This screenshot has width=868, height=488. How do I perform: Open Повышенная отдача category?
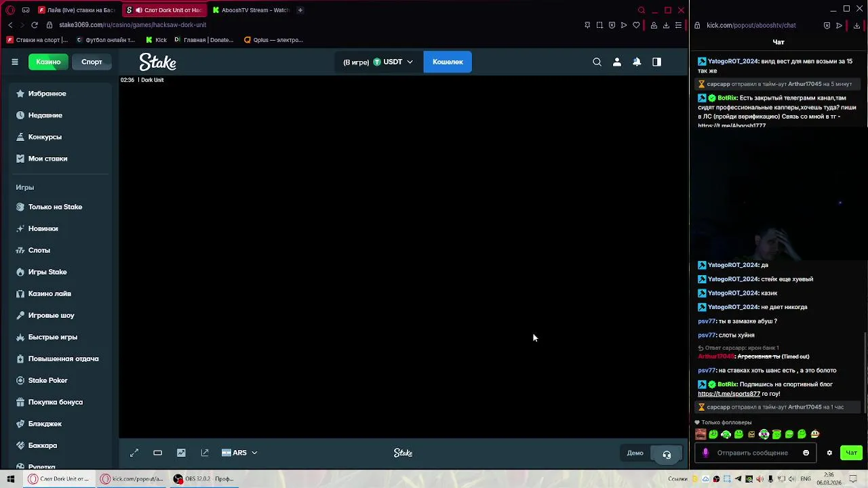(x=59, y=359)
